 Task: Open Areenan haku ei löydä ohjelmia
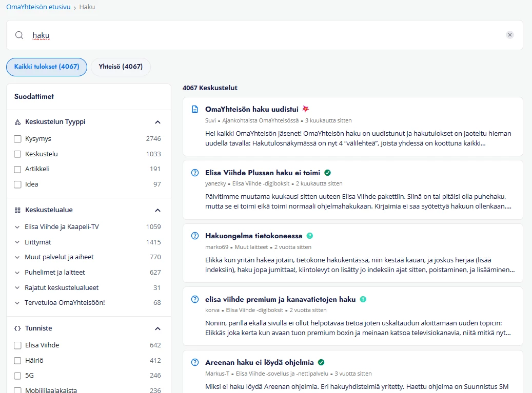pos(260,362)
